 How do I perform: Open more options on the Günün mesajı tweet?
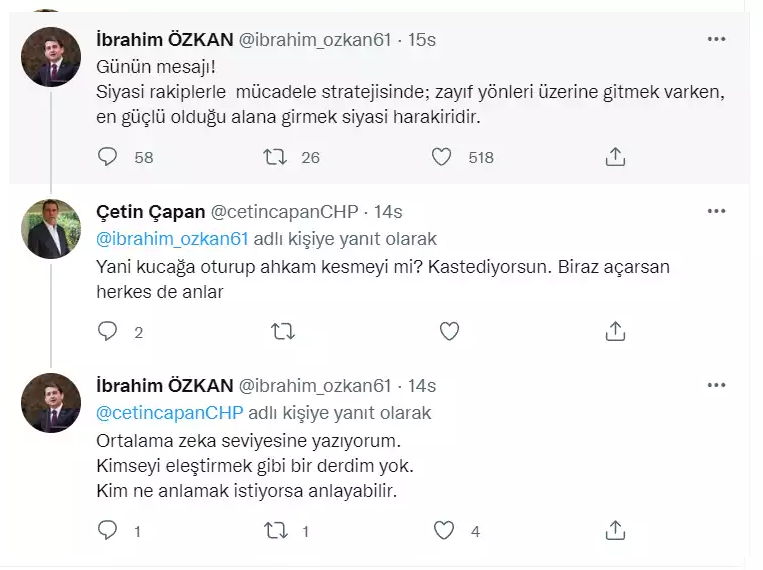[716, 39]
